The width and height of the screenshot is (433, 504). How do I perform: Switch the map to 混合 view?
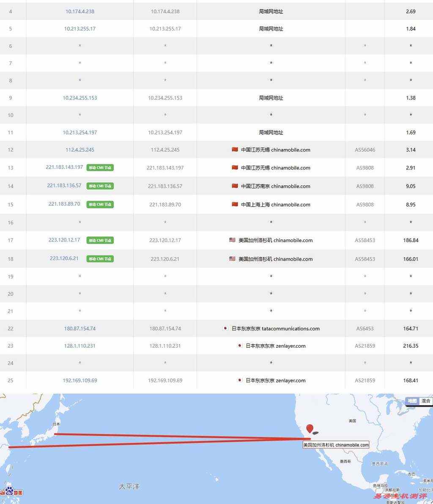point(426,401)
